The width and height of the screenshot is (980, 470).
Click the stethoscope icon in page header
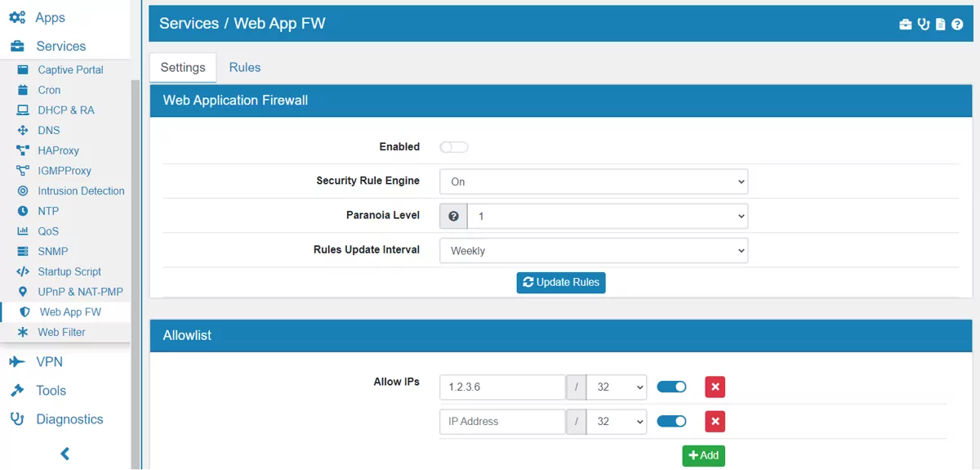(924, 24)
